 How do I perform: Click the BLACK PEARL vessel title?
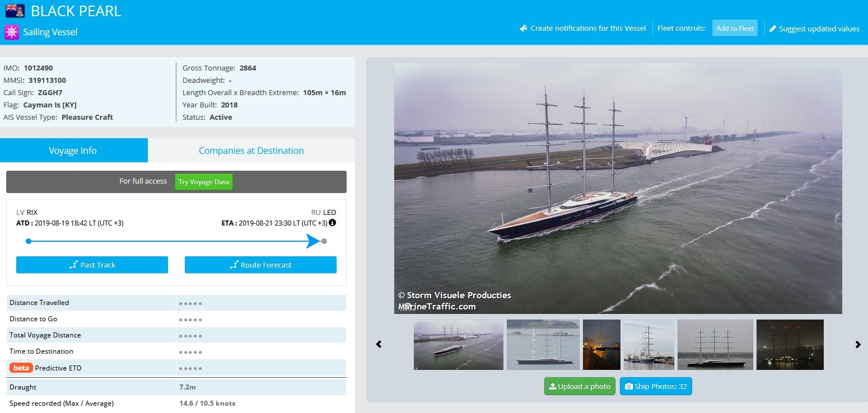click(76, 11)
